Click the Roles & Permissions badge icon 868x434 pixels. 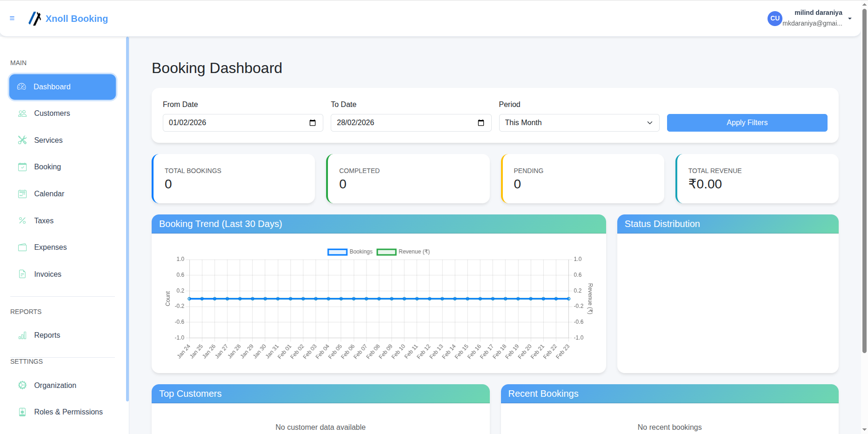pyautogui.click(x=22, y=412)
